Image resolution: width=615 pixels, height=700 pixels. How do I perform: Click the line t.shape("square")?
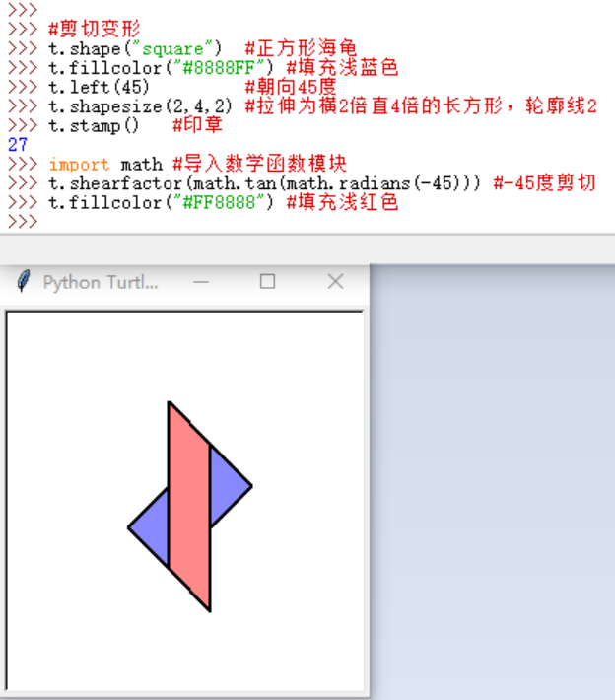135,48
